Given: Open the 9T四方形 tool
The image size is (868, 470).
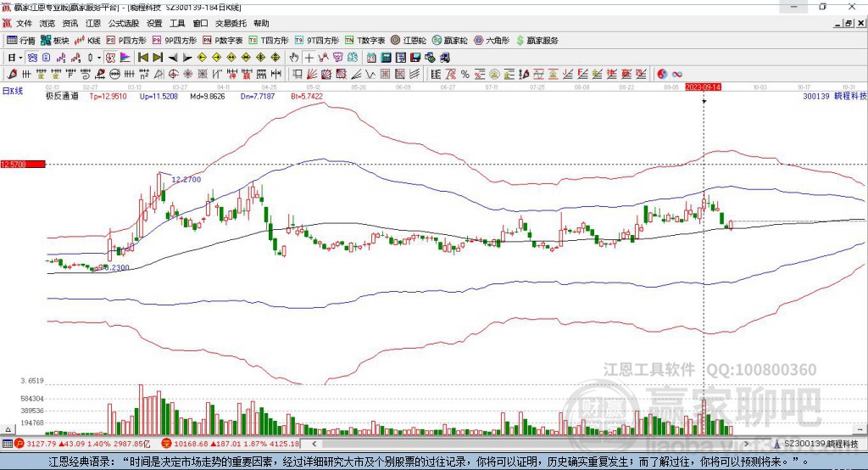Looking at the screenshot, I should click(x=317, y=41).
